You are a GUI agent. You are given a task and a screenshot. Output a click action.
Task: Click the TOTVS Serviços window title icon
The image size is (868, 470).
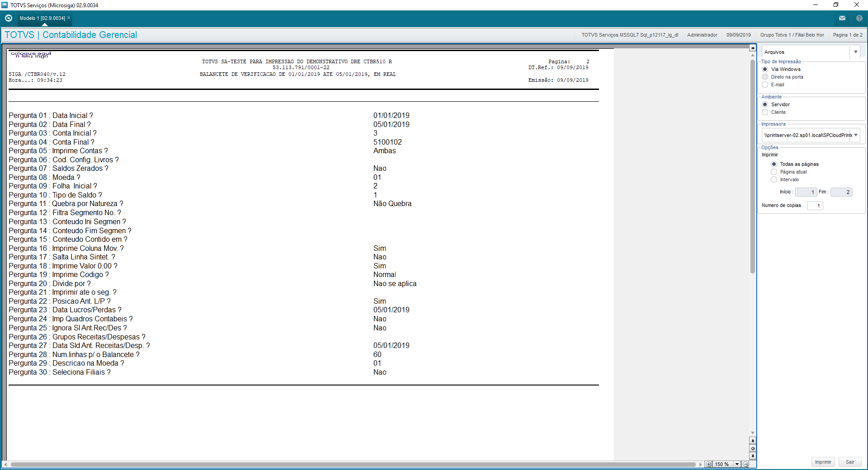pyautogui.click(x=5, y=5)
